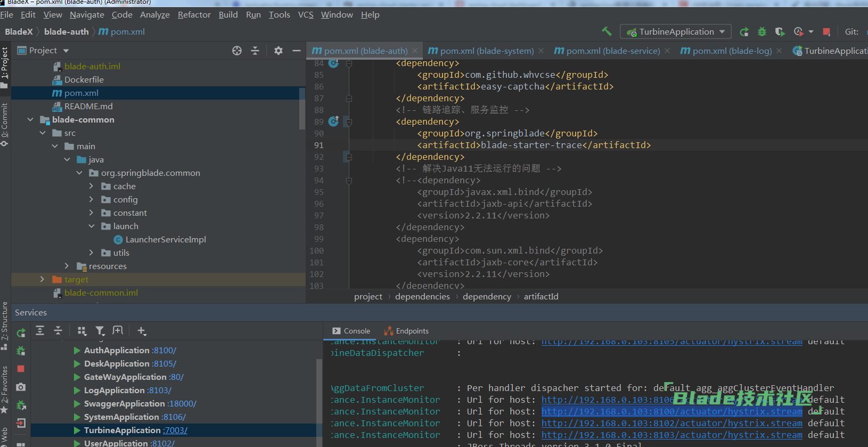Image resolution: width=868 pixels, height=447 pixels.
Task: Toggle the Commit tool window
Action: [5, 124]
